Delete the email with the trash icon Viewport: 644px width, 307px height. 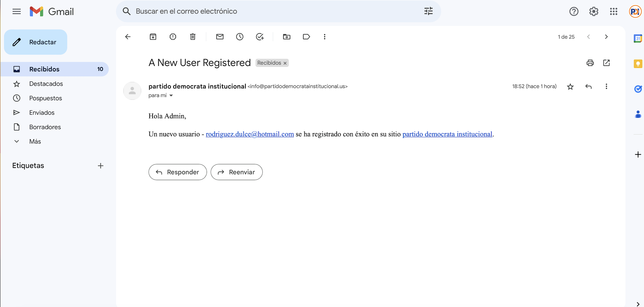coord(193,37)
